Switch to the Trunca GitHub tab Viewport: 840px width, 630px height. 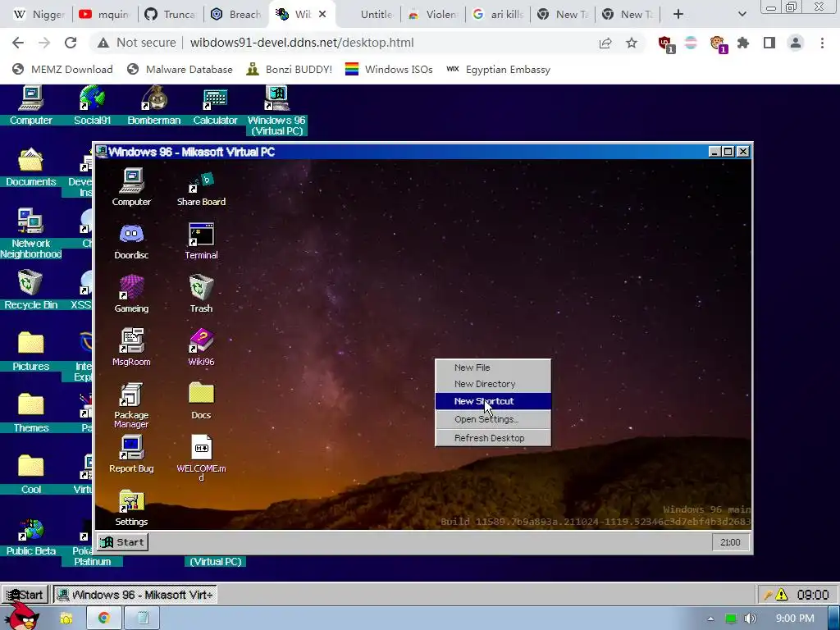(171, 15)
